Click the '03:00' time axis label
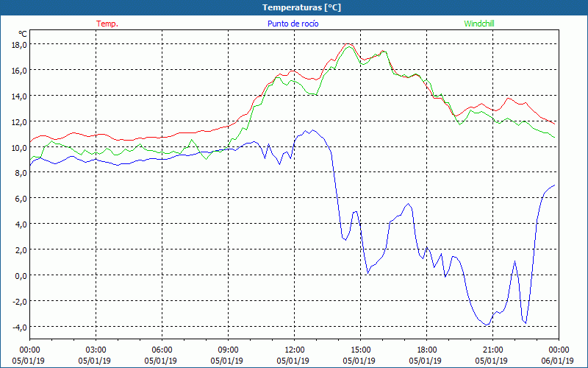This screenshot has width=588, height=368. coord(96,350)
